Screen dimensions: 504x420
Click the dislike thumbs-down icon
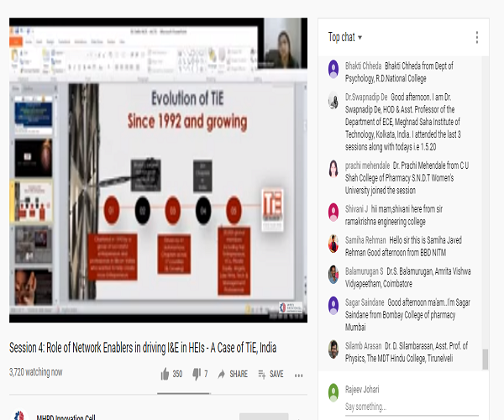(x=197, y=374)
